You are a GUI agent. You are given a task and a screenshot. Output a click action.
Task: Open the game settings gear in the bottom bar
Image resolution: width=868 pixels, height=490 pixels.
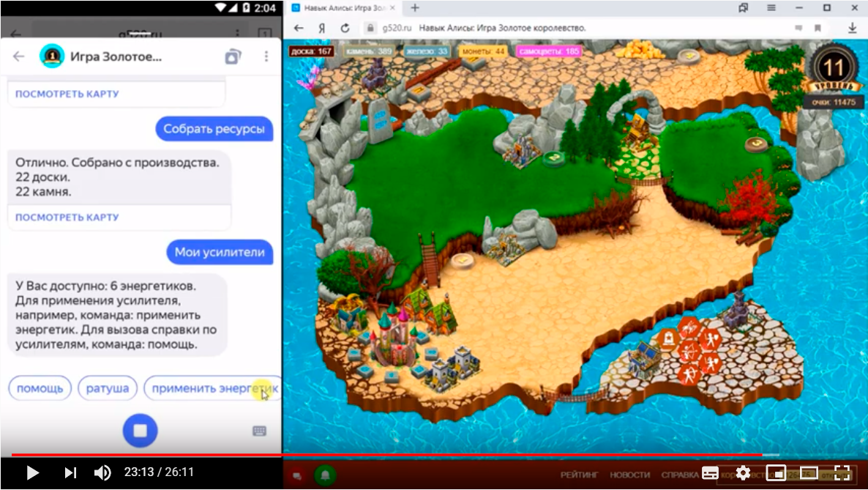745,475
